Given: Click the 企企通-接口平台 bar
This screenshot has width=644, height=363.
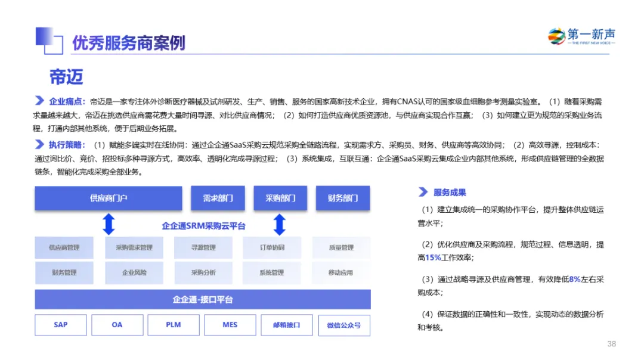Looking at the screenshot, I should (x=203, y=299).
